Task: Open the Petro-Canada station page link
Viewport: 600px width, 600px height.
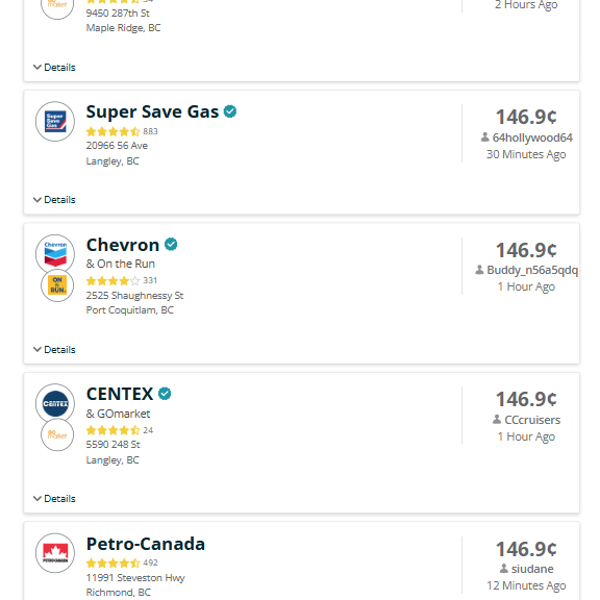Action: tap(145, 544)
